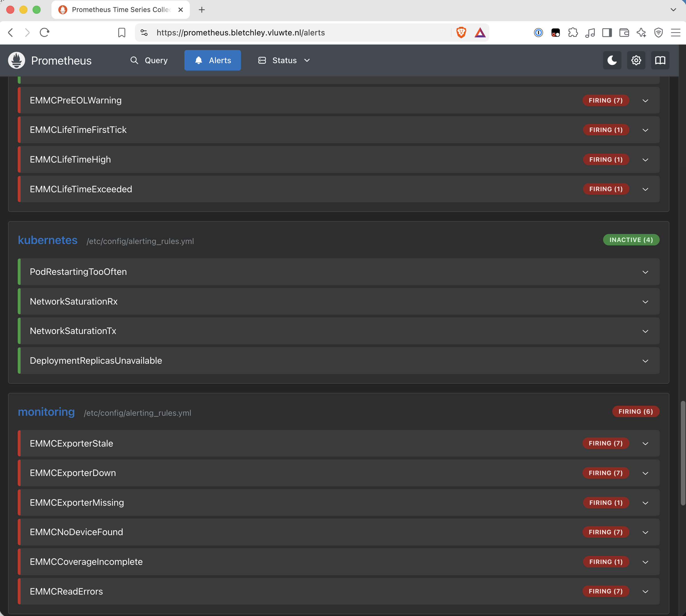The image size is (686, 616).
Task: Open settings gear in Prometheus header
Action: [636, 60]
